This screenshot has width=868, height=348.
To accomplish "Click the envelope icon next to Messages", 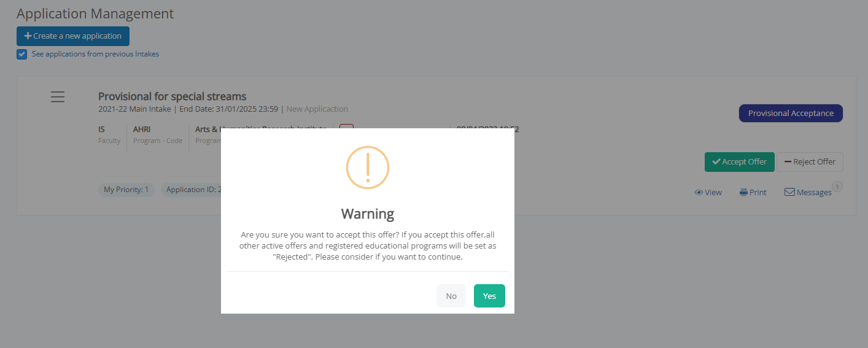I will pyautogui.click(x=789, y=192).
